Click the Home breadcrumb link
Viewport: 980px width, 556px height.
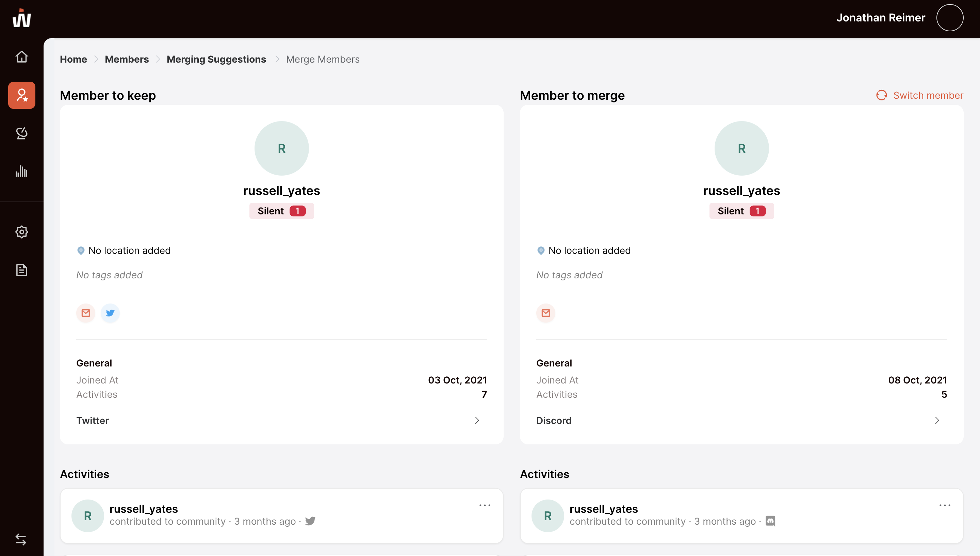pyautogui.click(x=73, y=59)
